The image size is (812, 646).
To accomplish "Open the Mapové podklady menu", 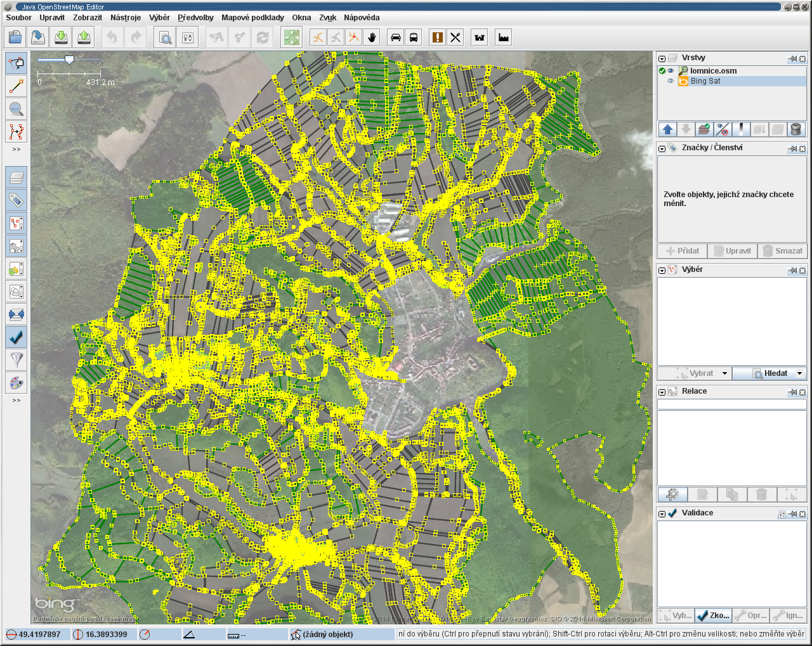I will 252,18.
